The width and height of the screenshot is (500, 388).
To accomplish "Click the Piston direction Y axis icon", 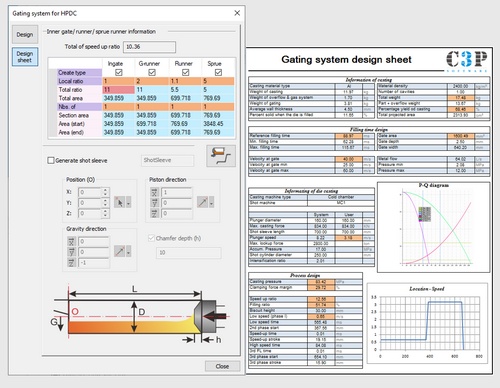I will pos(154,203).
